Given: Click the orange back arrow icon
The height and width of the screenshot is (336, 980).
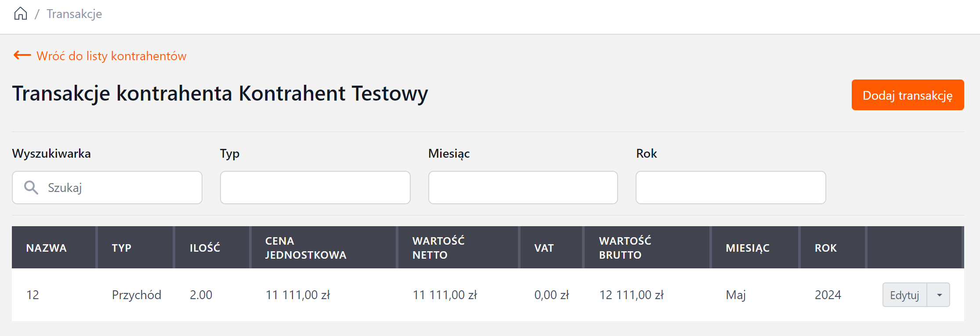Looking at the screenshot, I should pos(22,55).
